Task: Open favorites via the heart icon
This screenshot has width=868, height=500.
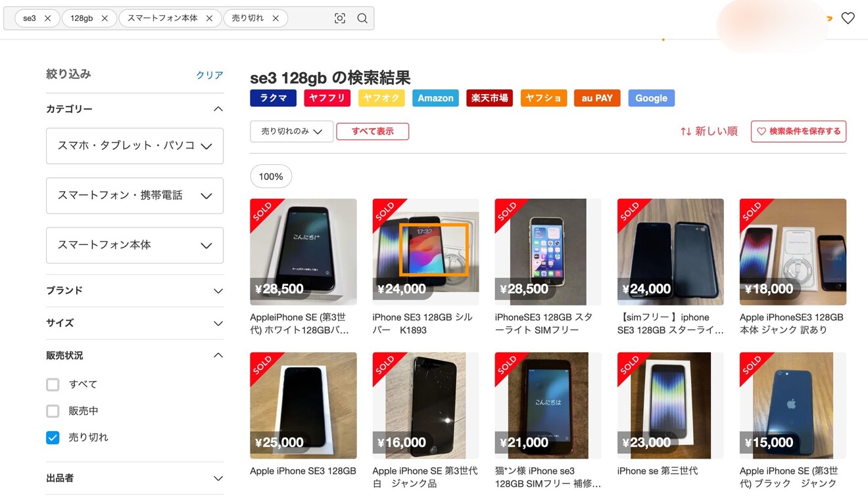Action: (x=848, y=18)
